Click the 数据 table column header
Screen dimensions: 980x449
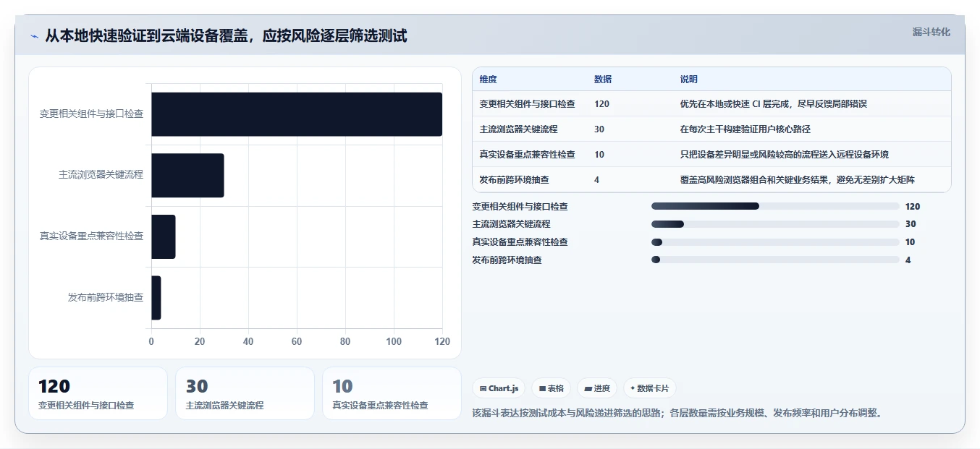[x=603, y=80]
